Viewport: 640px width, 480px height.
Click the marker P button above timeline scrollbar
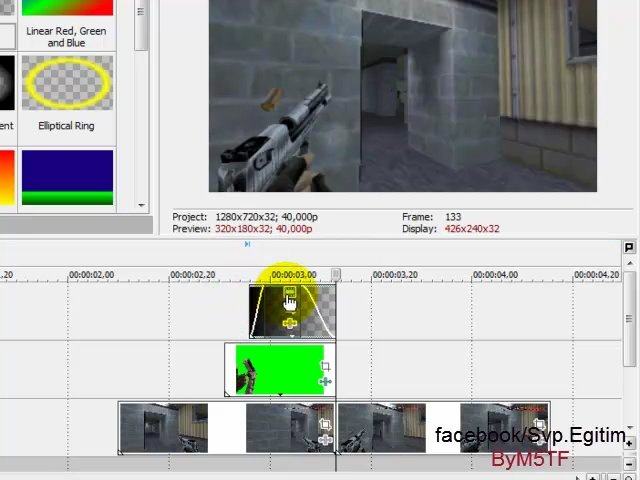(x=629, y=247)
